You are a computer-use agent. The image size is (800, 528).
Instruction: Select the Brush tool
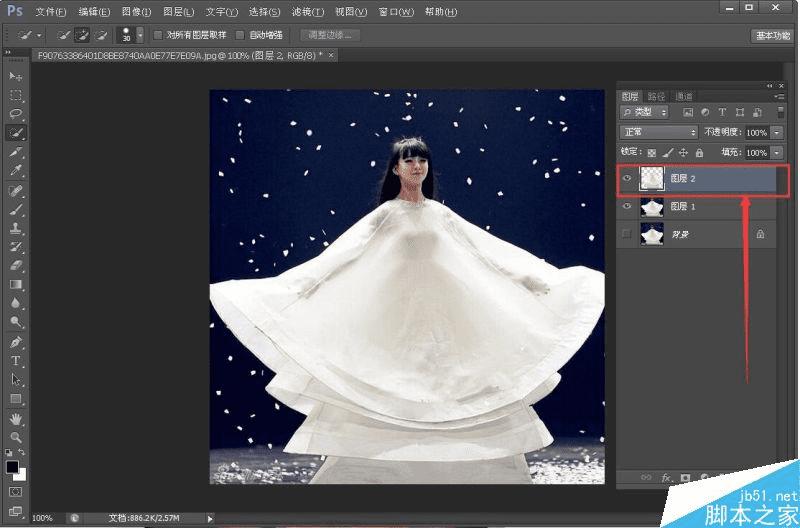tap(16, 210)
